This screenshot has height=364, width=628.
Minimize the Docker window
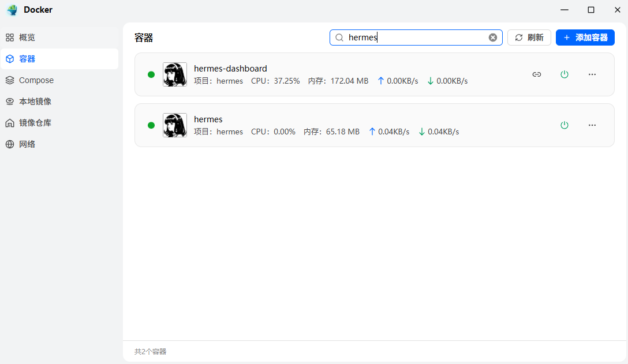pyautogui.click(x=565, y=10)
